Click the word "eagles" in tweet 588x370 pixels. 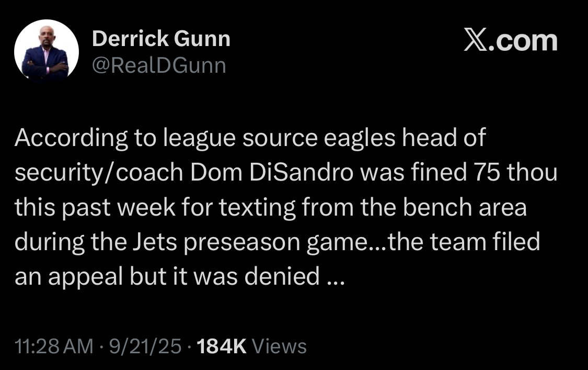pyautogui.click(x=359, y=139)
